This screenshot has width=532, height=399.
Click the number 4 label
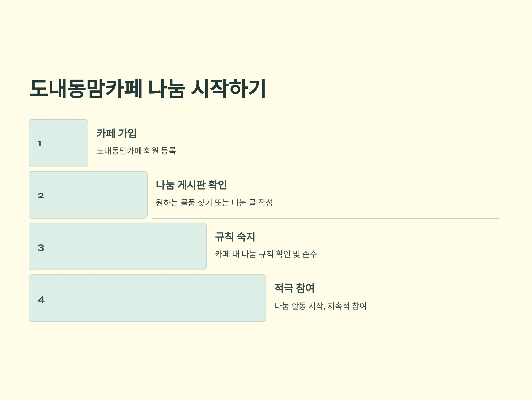point(41,300)
